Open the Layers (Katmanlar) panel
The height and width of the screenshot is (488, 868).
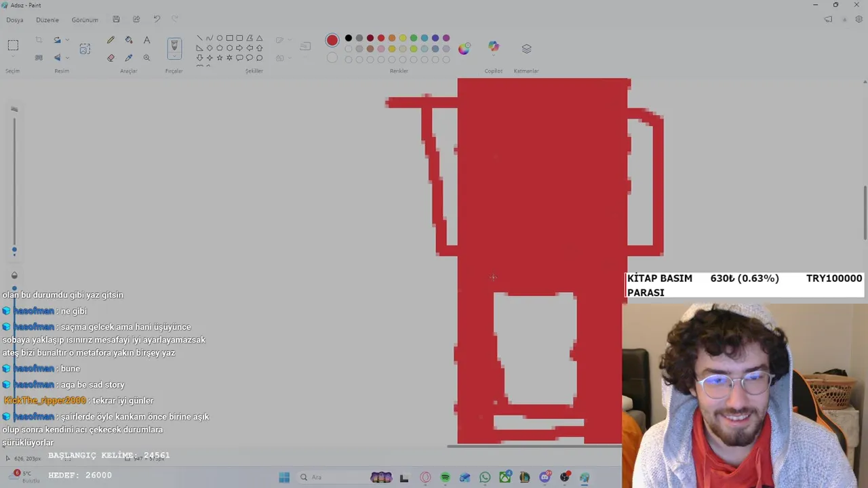click(x=526, y=48)
